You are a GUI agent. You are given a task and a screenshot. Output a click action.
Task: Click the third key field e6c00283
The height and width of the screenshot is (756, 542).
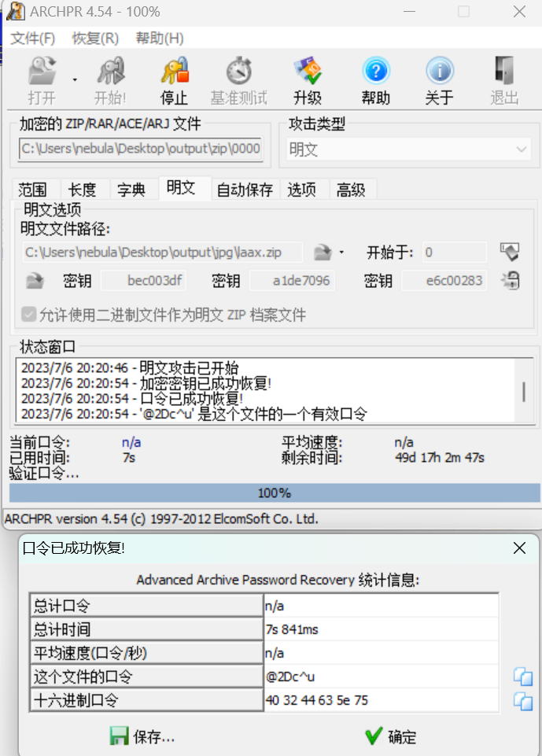pos(444,281)
